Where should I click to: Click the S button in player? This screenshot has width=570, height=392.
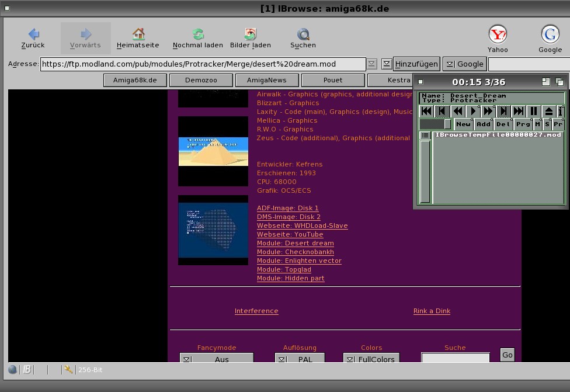[x=547, y=124]
